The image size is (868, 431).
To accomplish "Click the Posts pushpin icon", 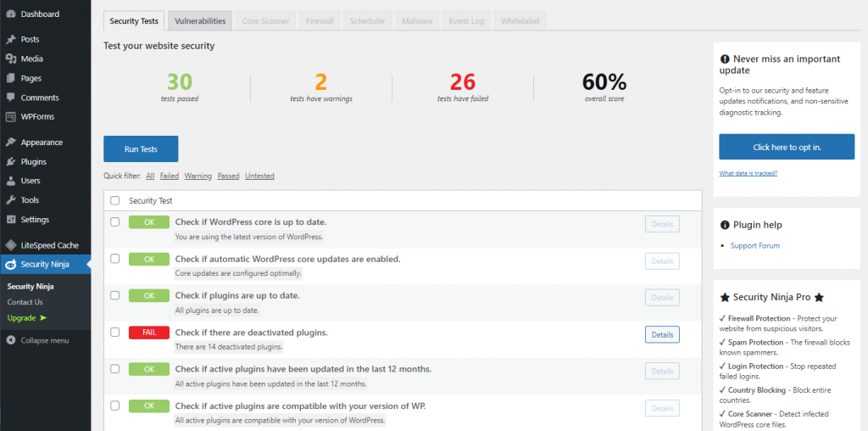I will pos(10,39).
